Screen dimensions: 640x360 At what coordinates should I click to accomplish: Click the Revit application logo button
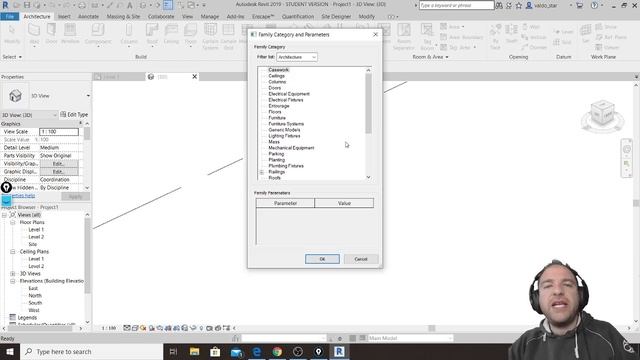[5, 5]
